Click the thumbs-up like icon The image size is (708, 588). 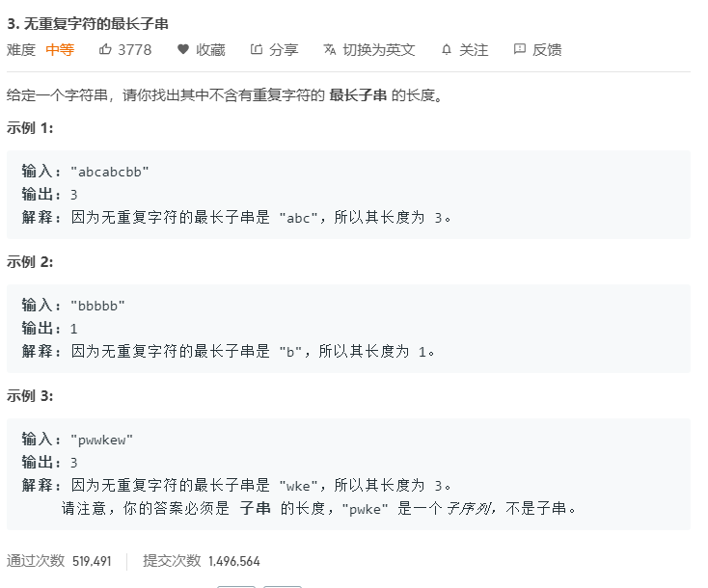click(105, 49)
